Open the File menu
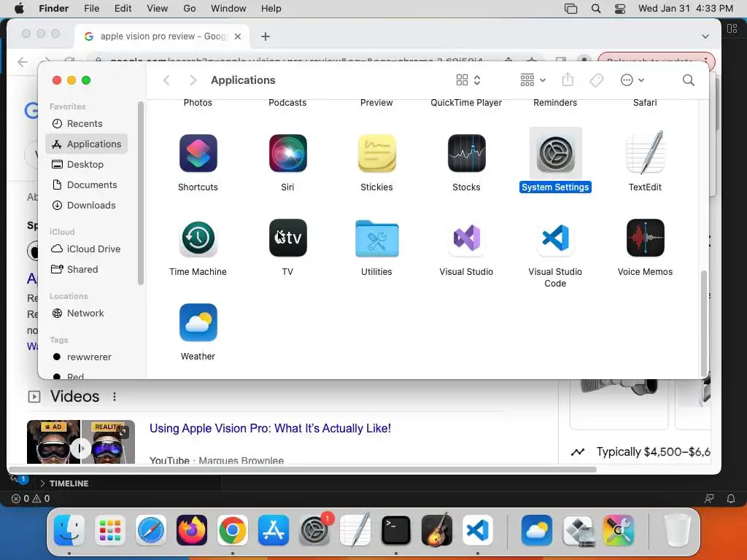This screenshot has height=560, width=747. [91, 9]
